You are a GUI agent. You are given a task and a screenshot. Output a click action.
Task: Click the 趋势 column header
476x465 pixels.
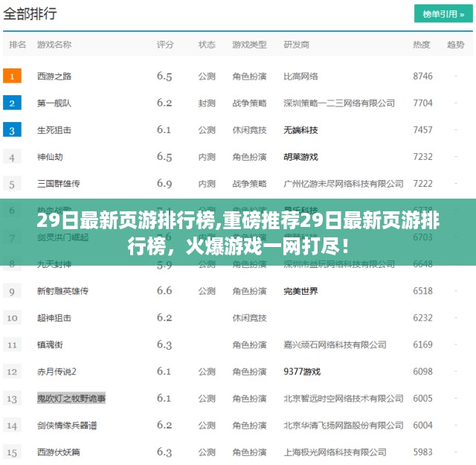tap(456, 45)
